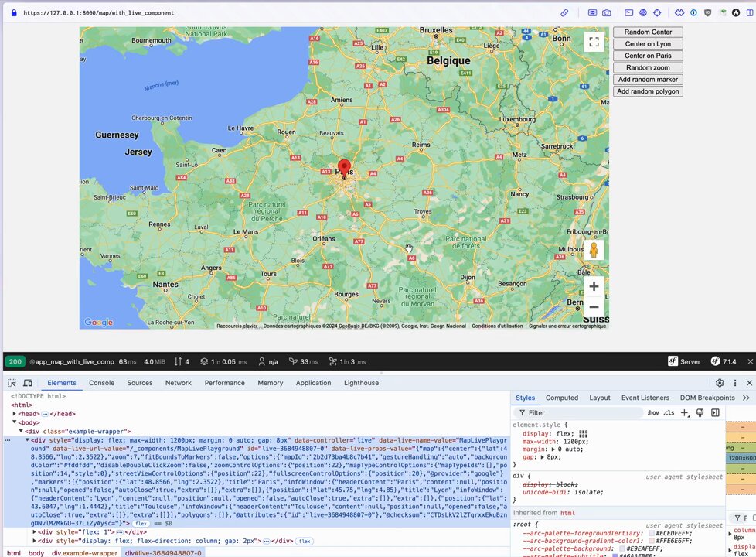Viewport: 756px width, 557px height.
Task: Click the Add random polygon button
Action: [648, 91]
